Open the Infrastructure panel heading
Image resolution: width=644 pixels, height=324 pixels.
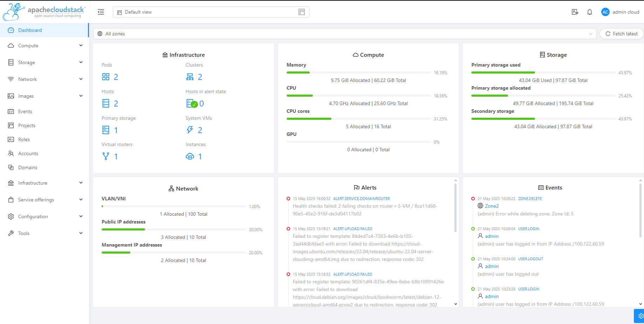[183, 55]
